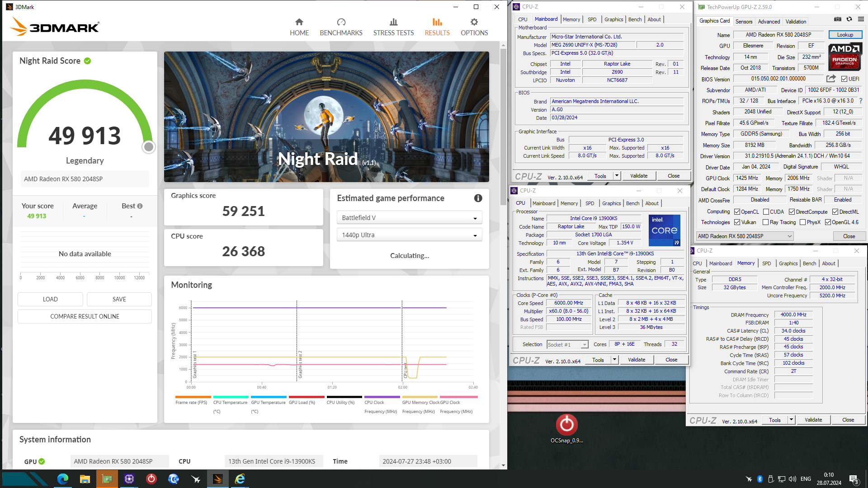868x488 pixels.
Task: Open BENCHMARKS in 3DMark
Action: (x=341, y=27)
